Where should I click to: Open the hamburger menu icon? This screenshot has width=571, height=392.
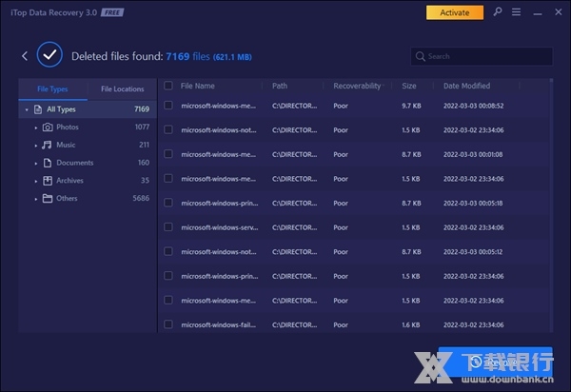point(514,12)
